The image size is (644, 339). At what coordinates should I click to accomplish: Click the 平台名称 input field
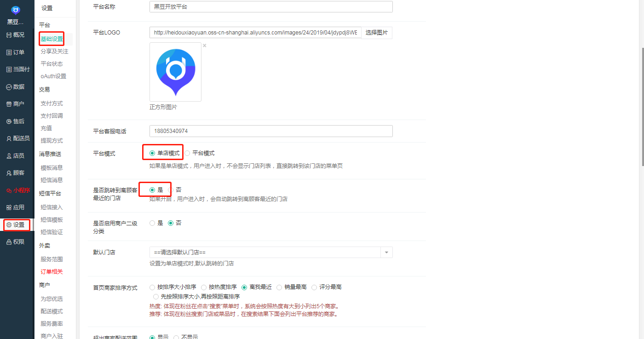[271, 6]
